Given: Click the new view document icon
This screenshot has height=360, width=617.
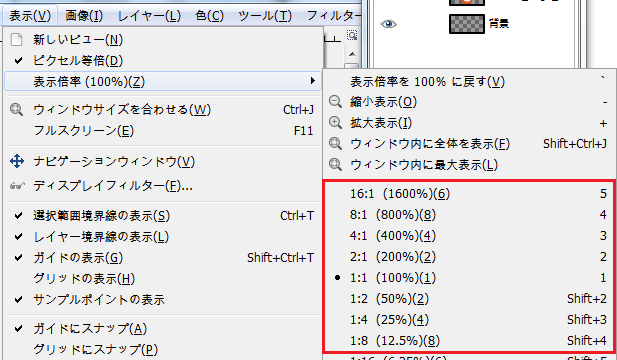Looking at the screenshot, I should (x=17, y=39).
